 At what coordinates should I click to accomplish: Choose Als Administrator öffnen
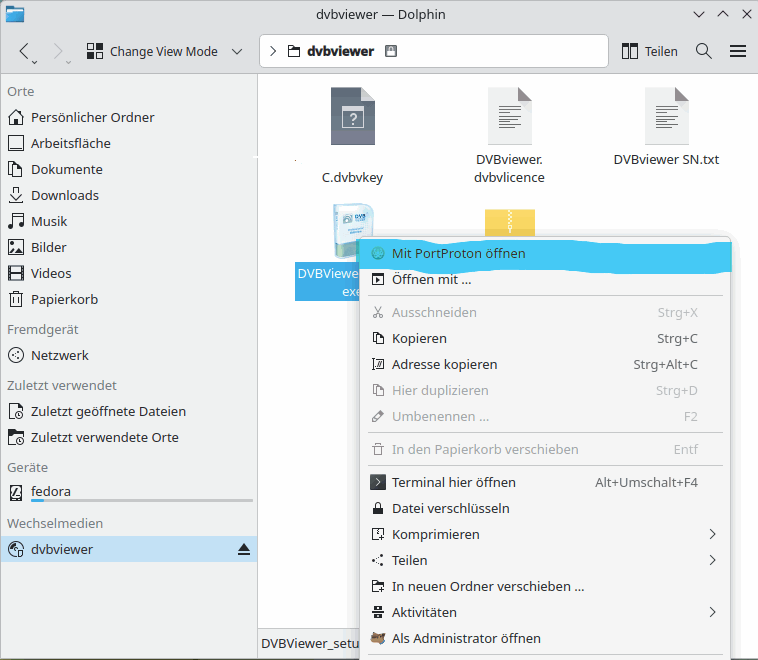[545, 639]
